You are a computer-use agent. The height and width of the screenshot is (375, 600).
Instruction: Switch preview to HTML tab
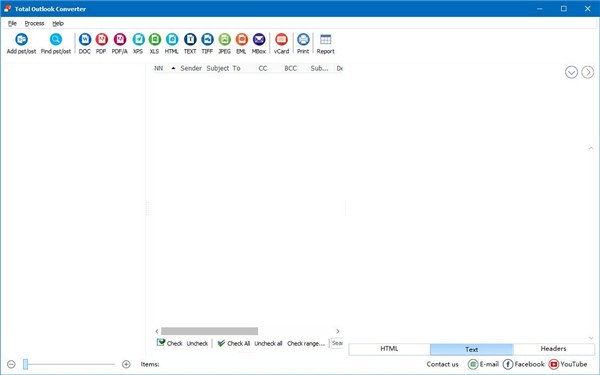[389, 349]
